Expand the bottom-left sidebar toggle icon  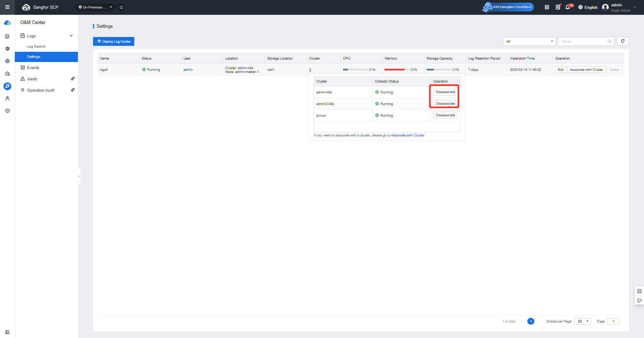click(7, 332)
